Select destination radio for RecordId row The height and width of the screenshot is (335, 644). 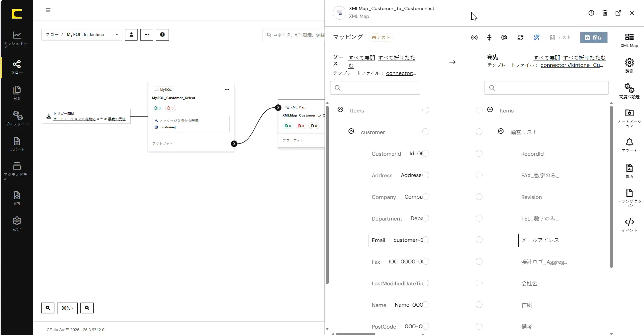[479, 153]
